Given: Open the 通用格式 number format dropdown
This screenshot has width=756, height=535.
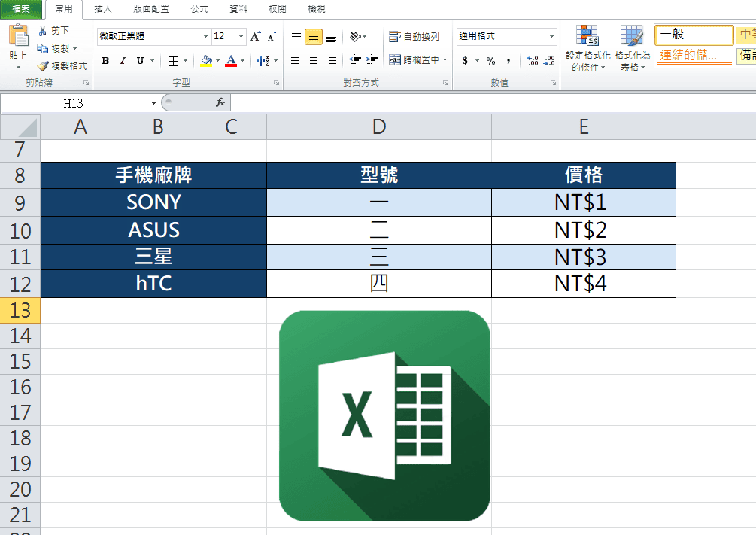Looking at the screenshot, I should pos(551,37).
